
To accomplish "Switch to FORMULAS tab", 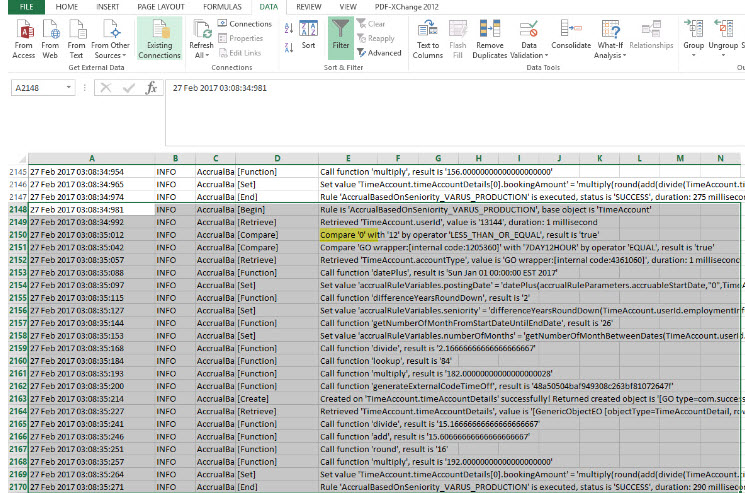I will pos(222,7).
